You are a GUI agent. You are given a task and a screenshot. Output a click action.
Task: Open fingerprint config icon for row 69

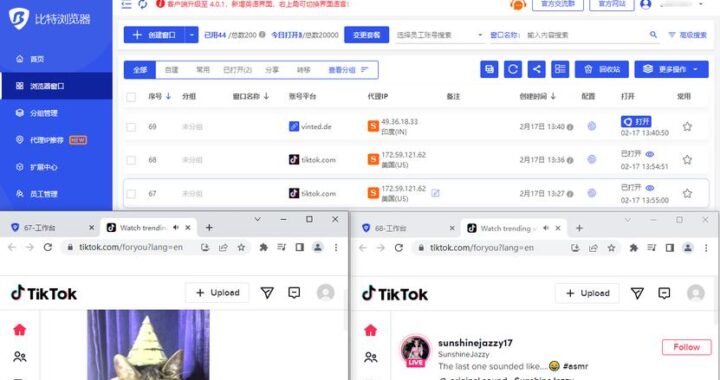pyautogui.click(x=591, y=126)
